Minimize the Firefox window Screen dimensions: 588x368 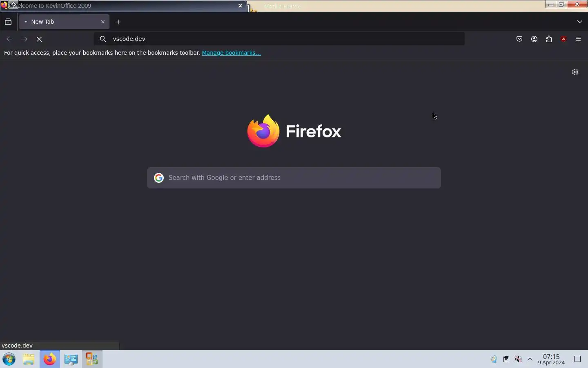point(551,4)
